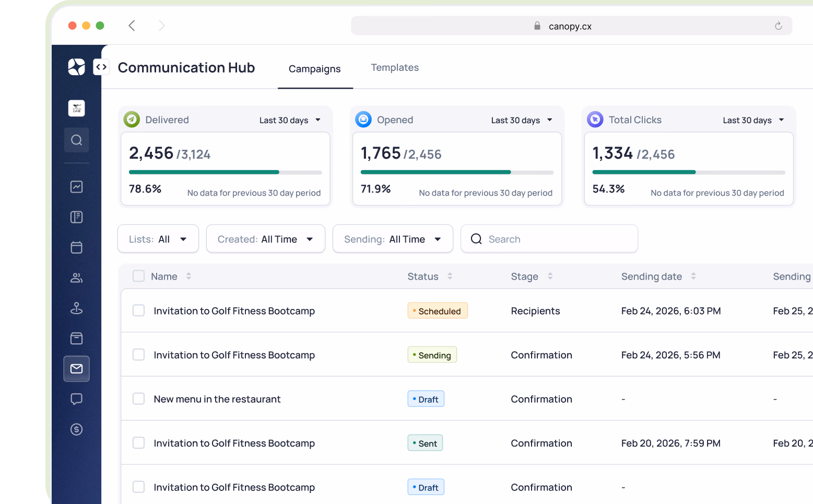This screenshot has width=813, height=504.
Task: Click the Feb 24, 2026, 6:03 PM date
Action: [671, 311]
